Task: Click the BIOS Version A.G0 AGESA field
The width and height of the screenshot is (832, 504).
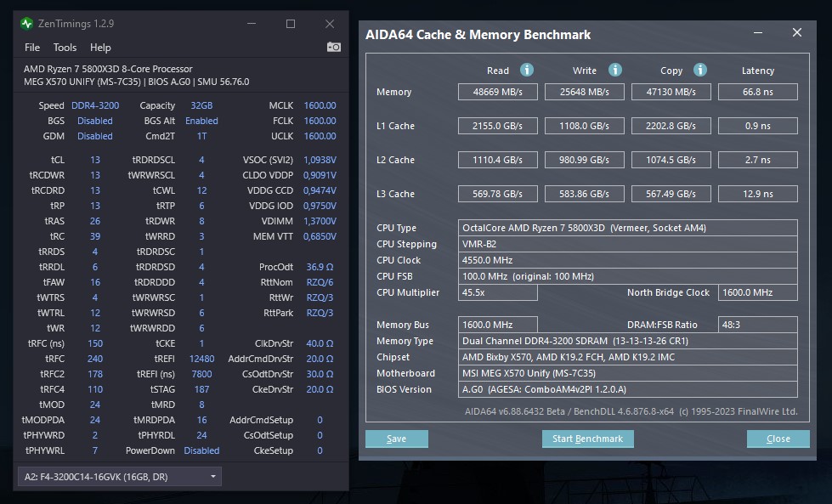Action: [x=628, y=389]
